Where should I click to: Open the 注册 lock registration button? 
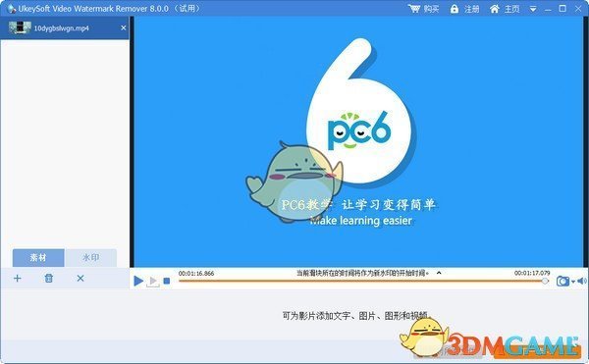[464, 9]
